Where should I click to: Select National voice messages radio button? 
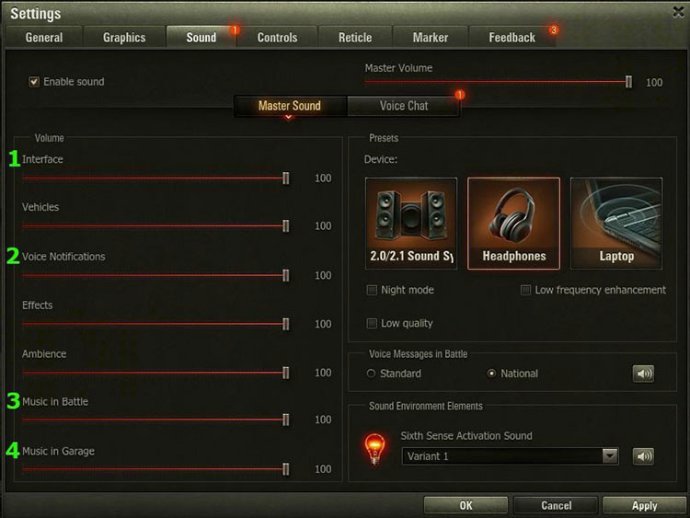492,374
